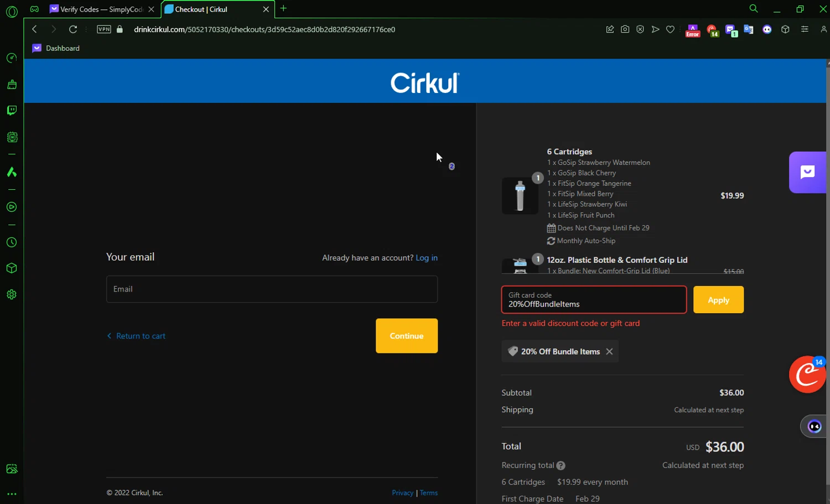830x504 pixels.
Task: Search tabs with magnifier icon
Action: coord(753,9)
